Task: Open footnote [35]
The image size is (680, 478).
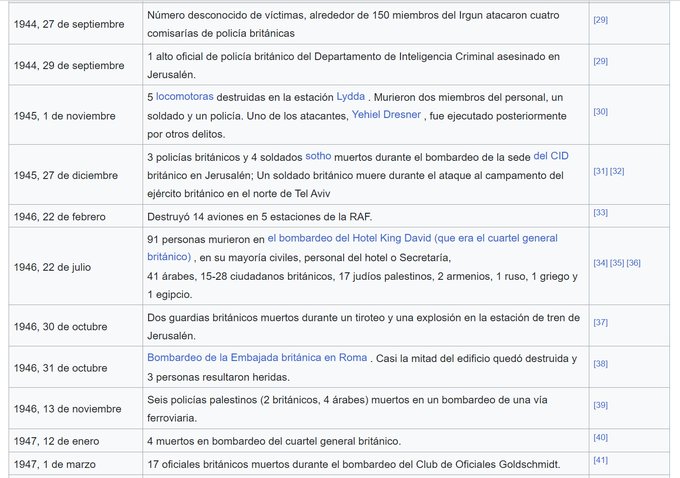Action: point(617,263)
